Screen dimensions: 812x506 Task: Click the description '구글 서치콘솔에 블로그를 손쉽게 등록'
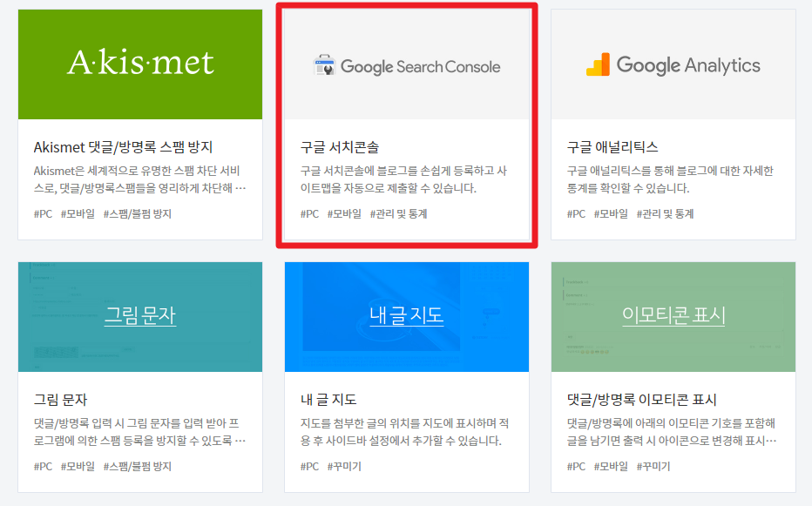click(403, 179)
